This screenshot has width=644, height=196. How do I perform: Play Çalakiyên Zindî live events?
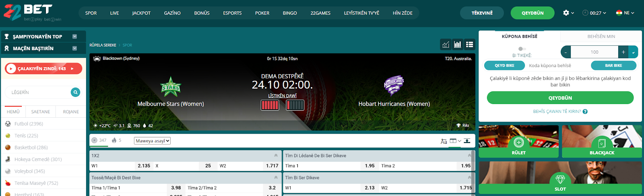[x=43, y=69]
